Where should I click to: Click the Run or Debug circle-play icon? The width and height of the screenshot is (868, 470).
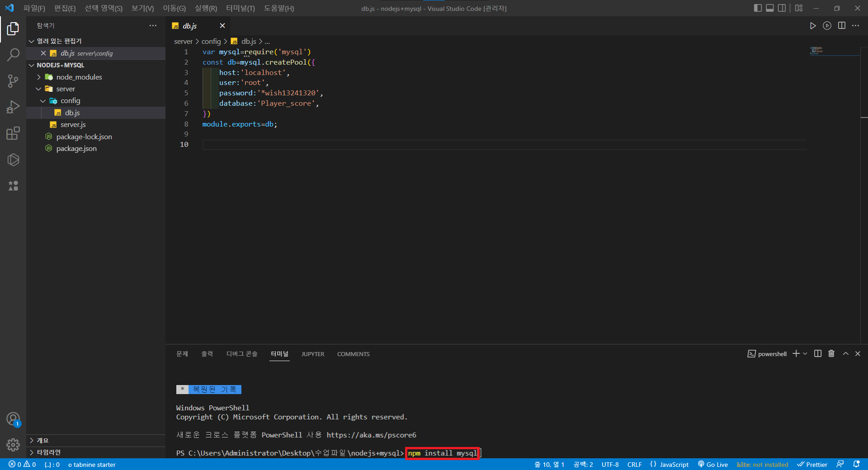coord(827,26)
